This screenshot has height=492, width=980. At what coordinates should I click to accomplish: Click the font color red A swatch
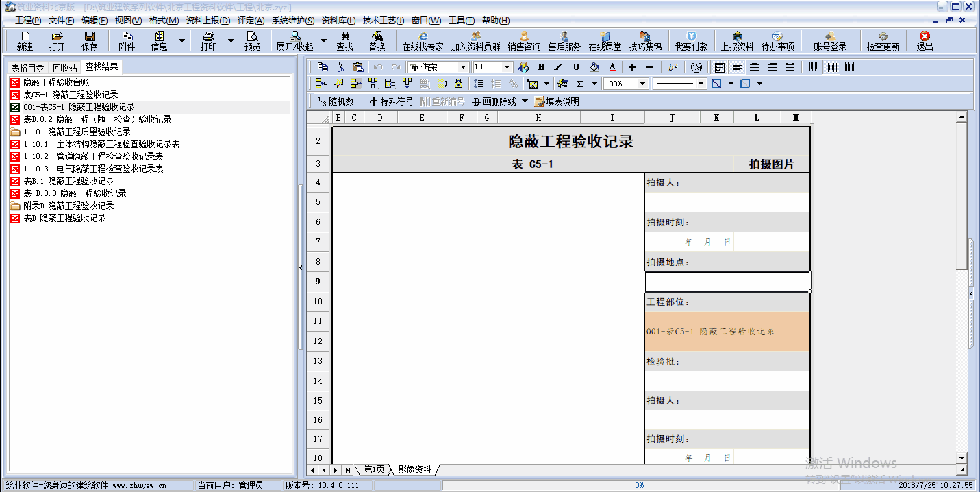(x=612, y=67)
